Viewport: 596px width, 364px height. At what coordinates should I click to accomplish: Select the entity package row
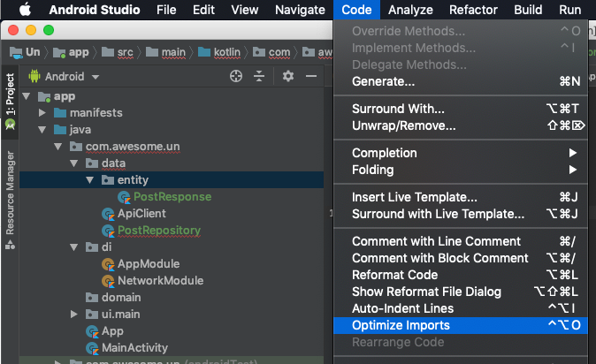pos(172,179)
